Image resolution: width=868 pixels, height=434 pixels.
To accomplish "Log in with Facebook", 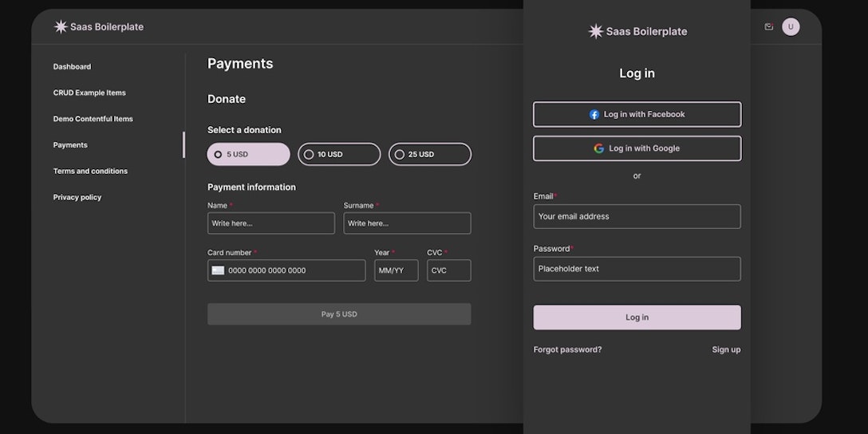I will tap(637, 114).
